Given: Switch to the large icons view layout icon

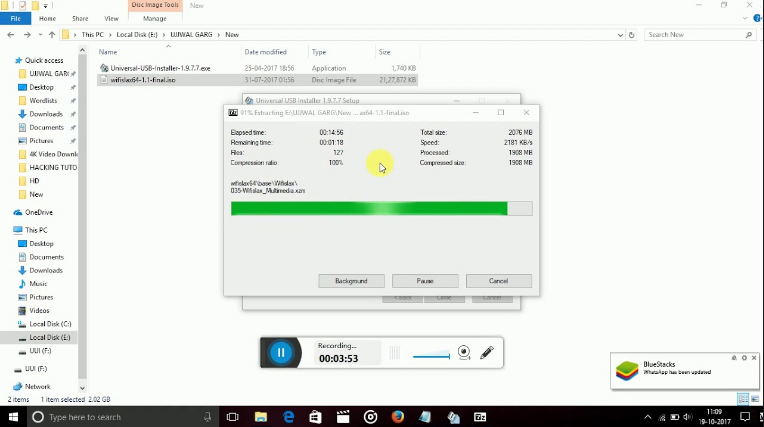Looking at the screenshot, I should pos(755,399).
